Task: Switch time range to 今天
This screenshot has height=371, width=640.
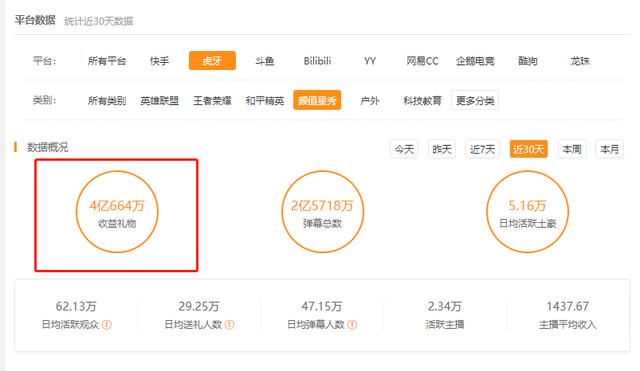Action: [404, 149]
